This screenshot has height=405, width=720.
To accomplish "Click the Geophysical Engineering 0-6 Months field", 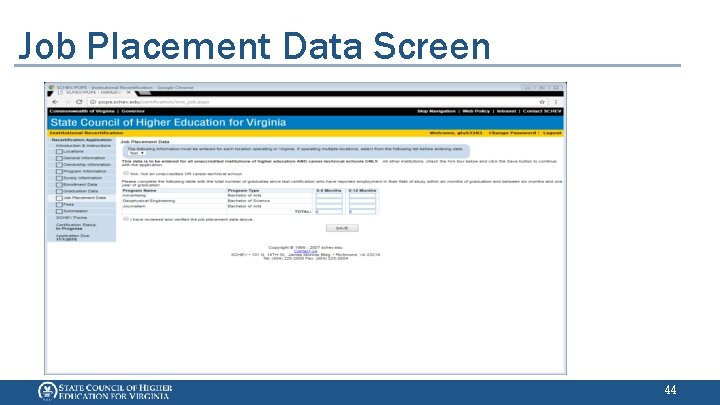I will tap(329, 201).
